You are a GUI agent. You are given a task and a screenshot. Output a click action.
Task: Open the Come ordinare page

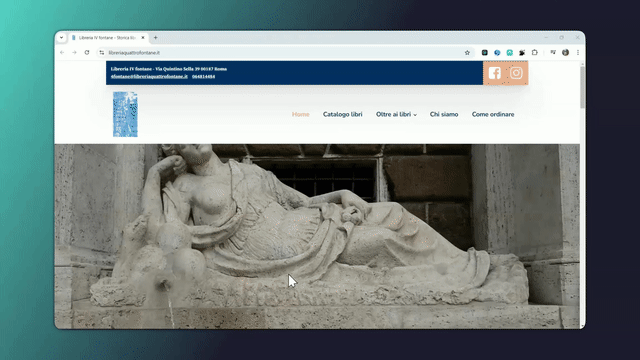point(493,114)
